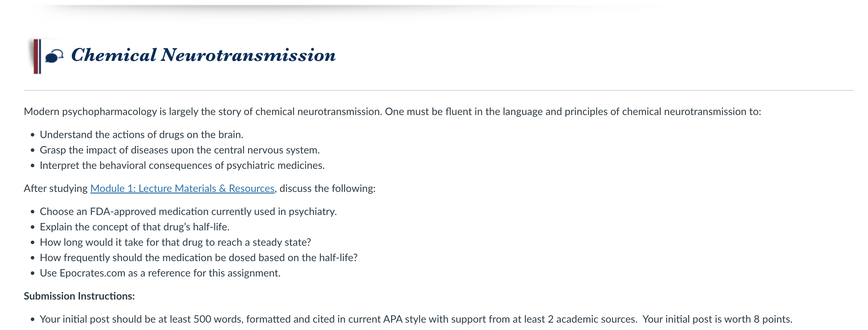868x330 pixels.
Task: Click 'Choose an FDA-approved medication' bullet
Action: (x=188, y=211)
